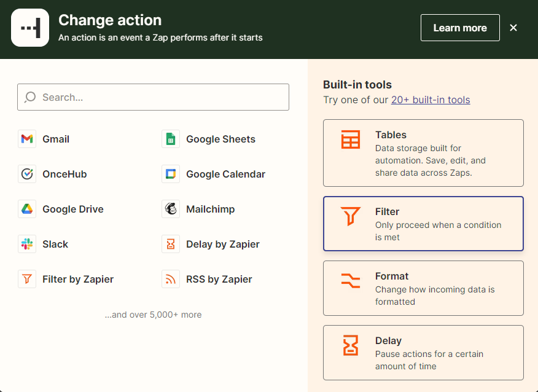Pick the Delay built-in tool card

click(x=423, y=353)
